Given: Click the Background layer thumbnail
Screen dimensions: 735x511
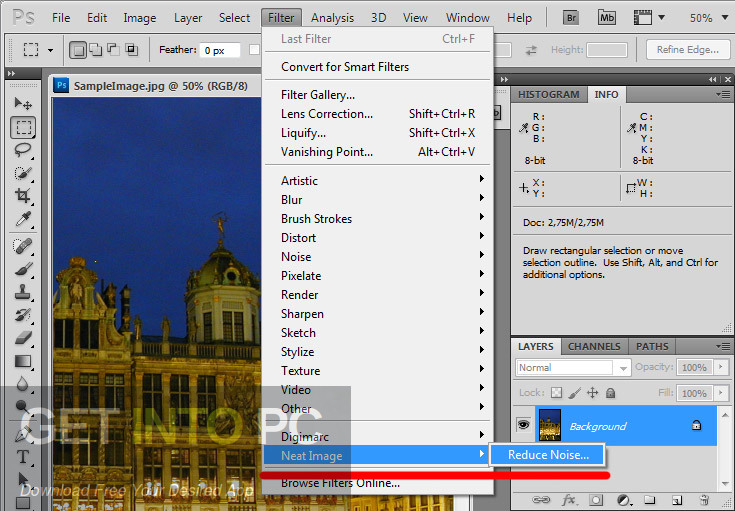Looking at the screenshot, I should [x=549, y=425].
